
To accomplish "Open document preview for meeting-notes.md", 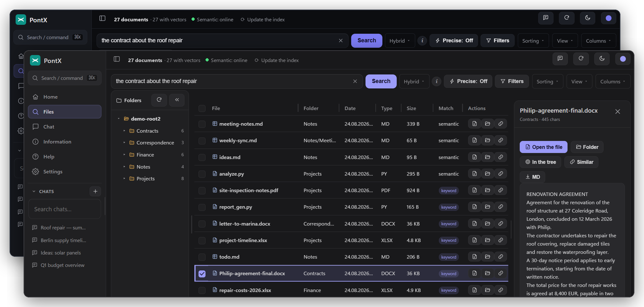I will 474,124.
